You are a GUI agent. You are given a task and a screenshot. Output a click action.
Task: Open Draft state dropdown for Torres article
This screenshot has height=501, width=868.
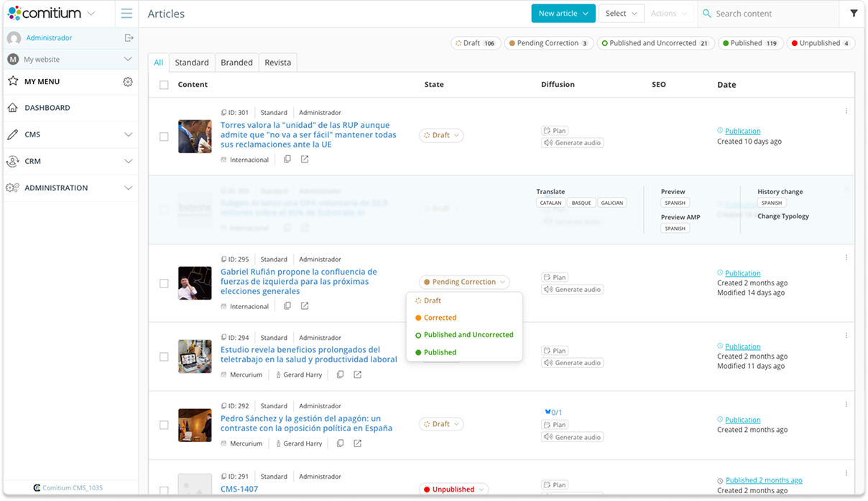441,135
